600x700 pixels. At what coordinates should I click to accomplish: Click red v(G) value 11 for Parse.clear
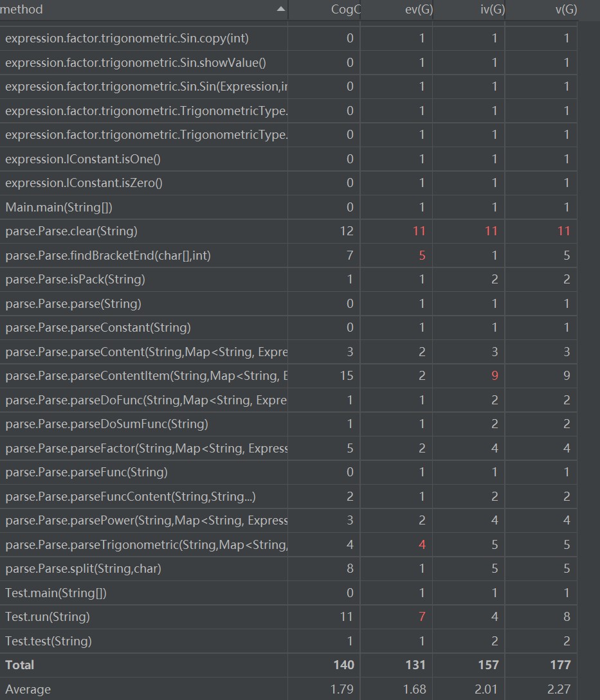(x=564, y=231)
